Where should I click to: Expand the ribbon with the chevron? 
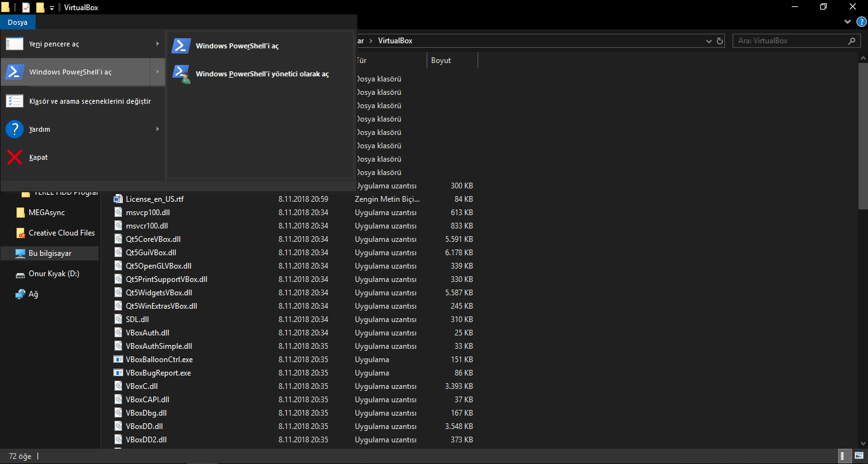pos(846,22)
